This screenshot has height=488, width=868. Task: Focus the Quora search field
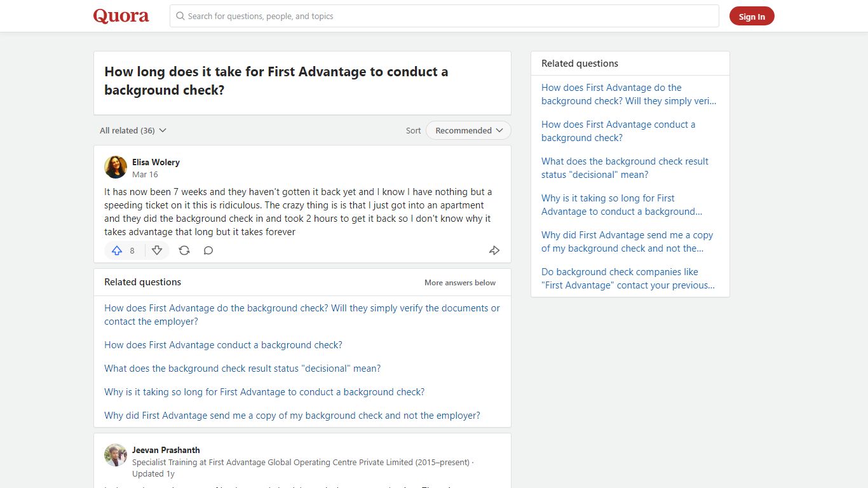point(444,16)
